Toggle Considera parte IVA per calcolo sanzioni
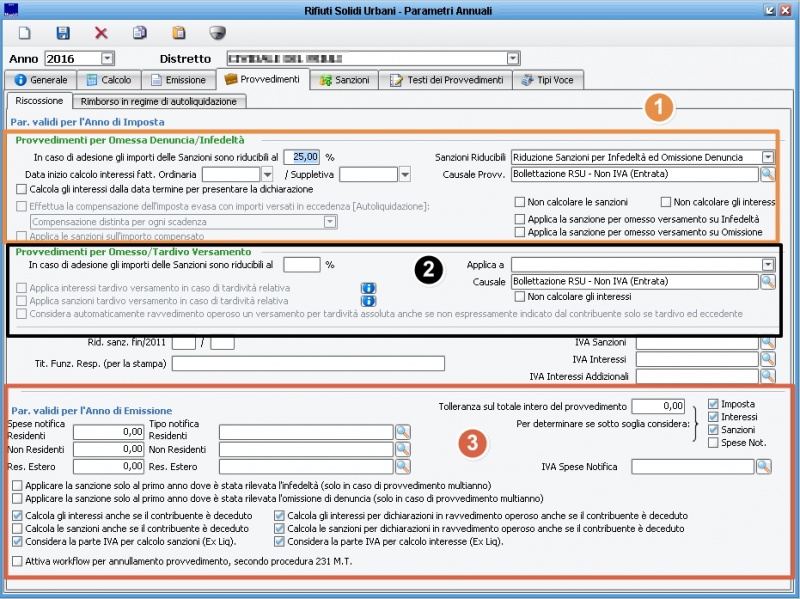The width and height of the screenshot is (800, 599). [x=17, y=541]
